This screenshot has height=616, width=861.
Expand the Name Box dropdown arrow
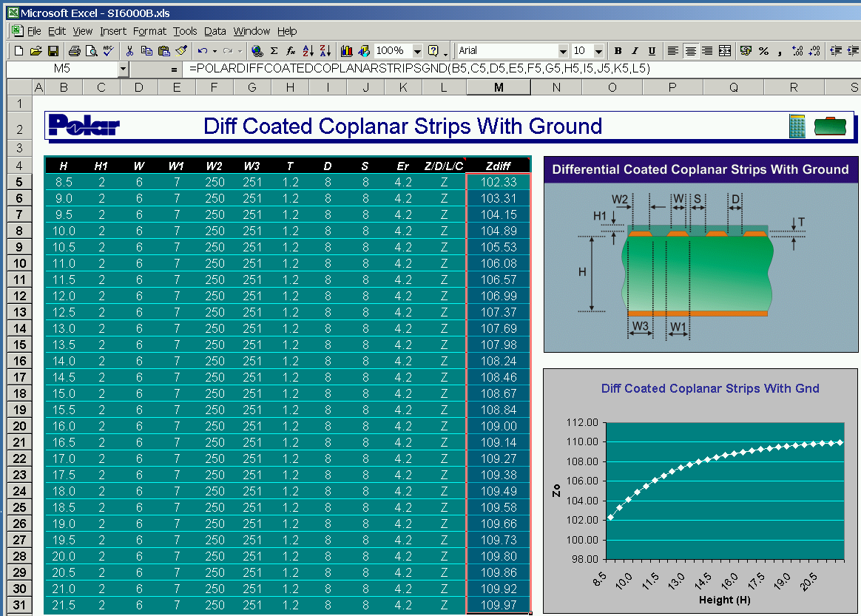click(x=123, y=69)
